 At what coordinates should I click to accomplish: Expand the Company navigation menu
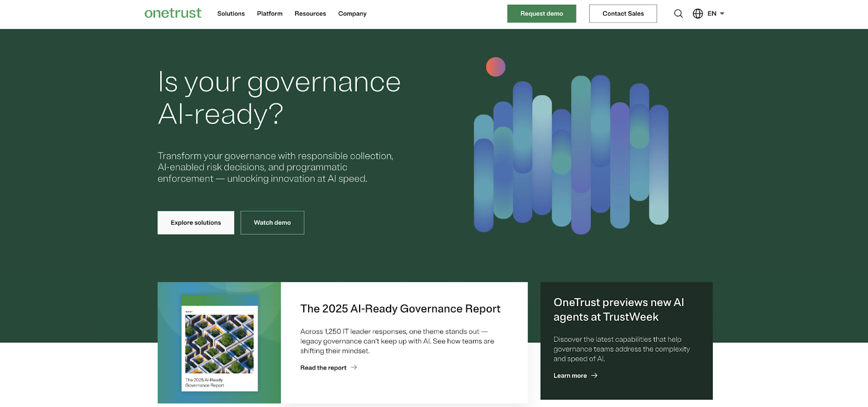(x=352, y=14)
